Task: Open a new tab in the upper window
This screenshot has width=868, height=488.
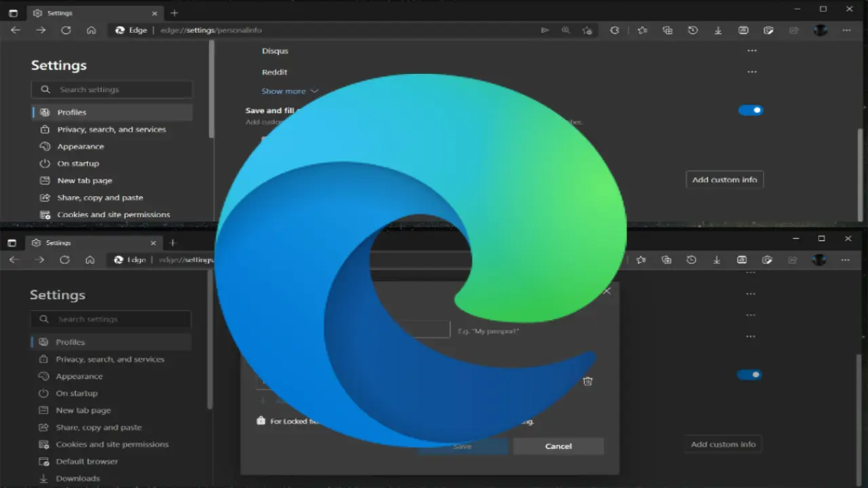Action: pos(174,13)
